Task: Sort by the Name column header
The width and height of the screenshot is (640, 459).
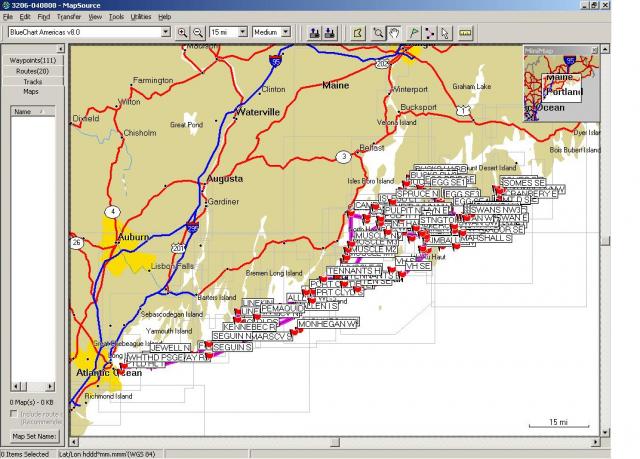Action: pos(33,111)
